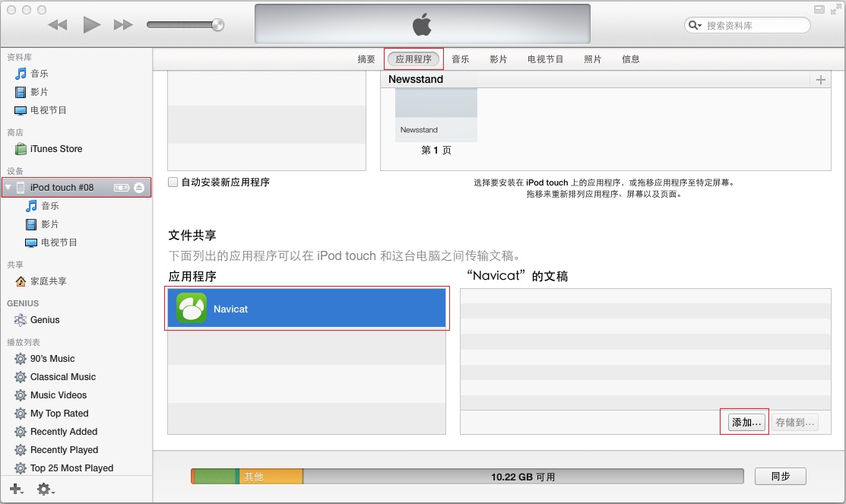
Task: Click the search library field
Action: click(x=747, y=25)
